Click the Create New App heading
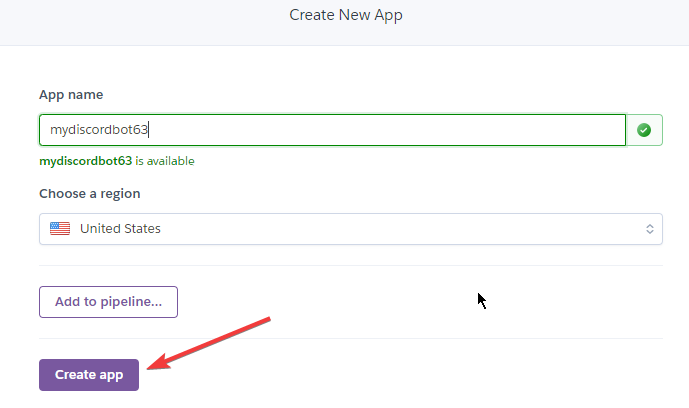Viewport: 689px width, 408px height. 346,15
